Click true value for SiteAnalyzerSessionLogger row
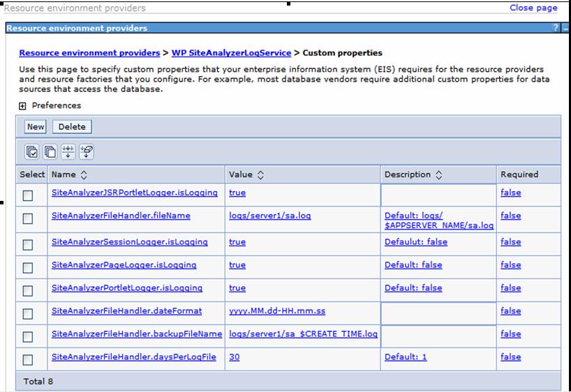Viewport: 571px width, 392px height. [237, 241]
